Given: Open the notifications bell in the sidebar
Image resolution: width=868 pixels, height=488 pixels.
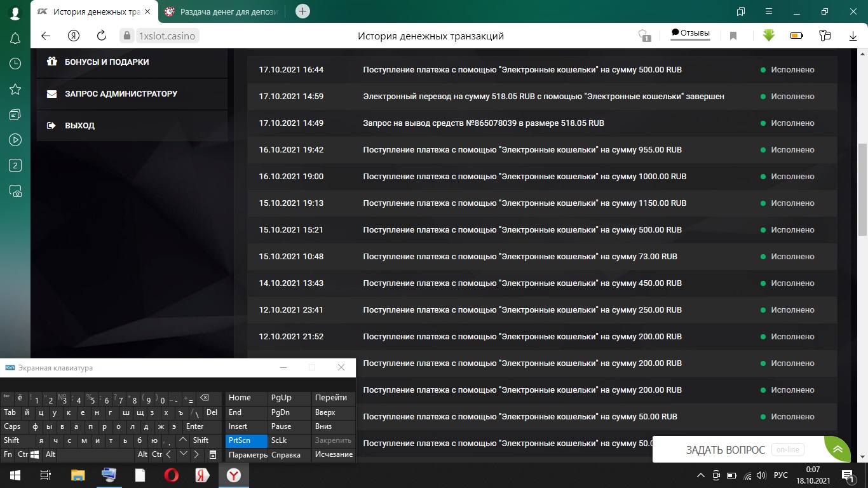Looking at the screenshot, I should (x=15, y=39).
